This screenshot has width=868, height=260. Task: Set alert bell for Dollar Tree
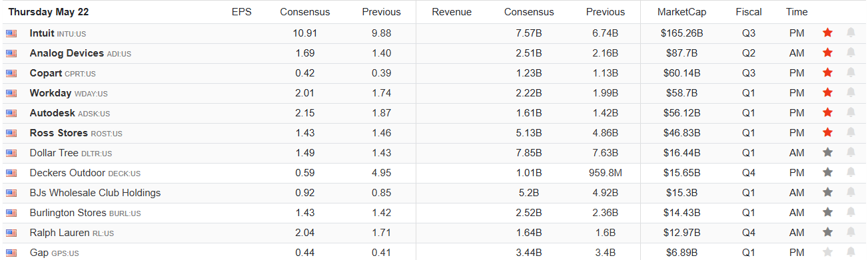851,152
